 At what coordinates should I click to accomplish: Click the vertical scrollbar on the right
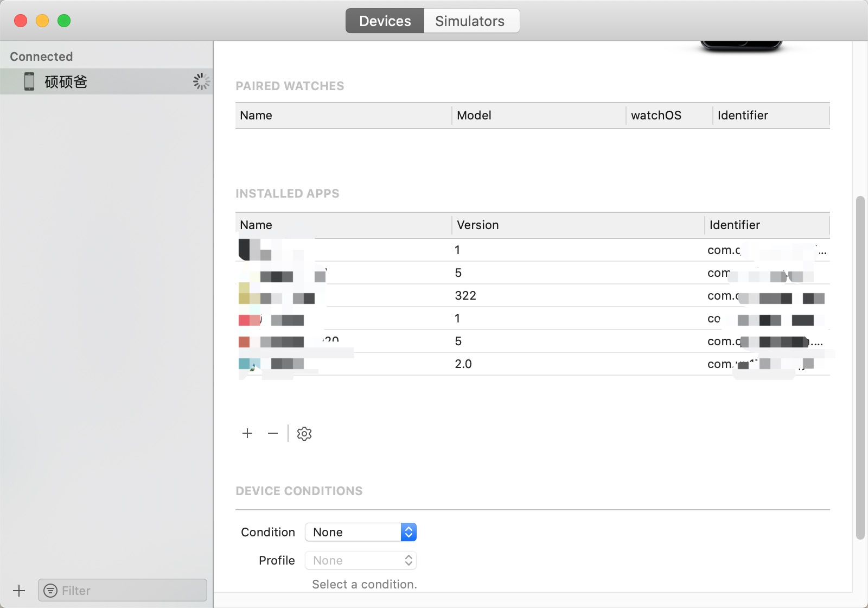(860, 368)
